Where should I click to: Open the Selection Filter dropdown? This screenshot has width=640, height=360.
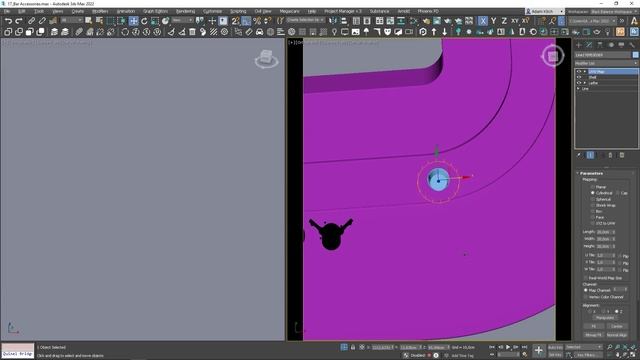point(71,20)
